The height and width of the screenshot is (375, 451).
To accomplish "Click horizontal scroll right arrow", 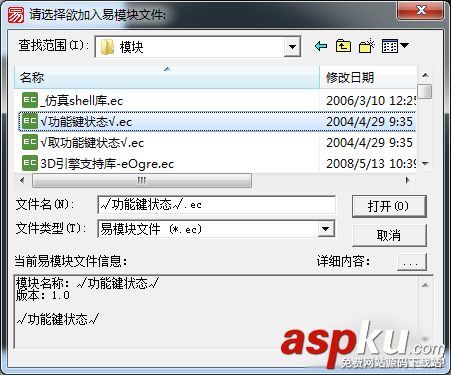I will (x=407, y=180).
